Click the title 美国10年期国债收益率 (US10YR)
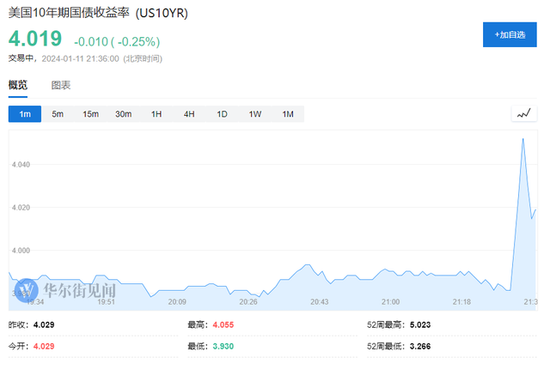 (98, 13)
